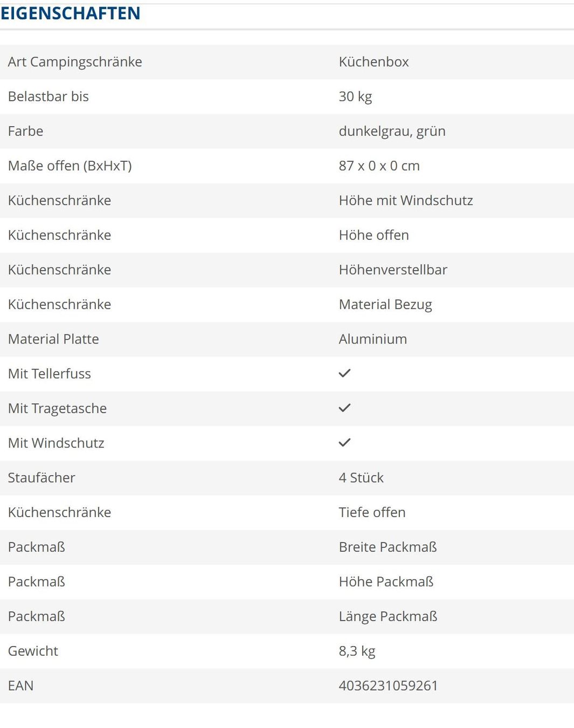This screenshot has width=574, height=728.
Task: Click the Aluminium material value
Action: point(372,339)
